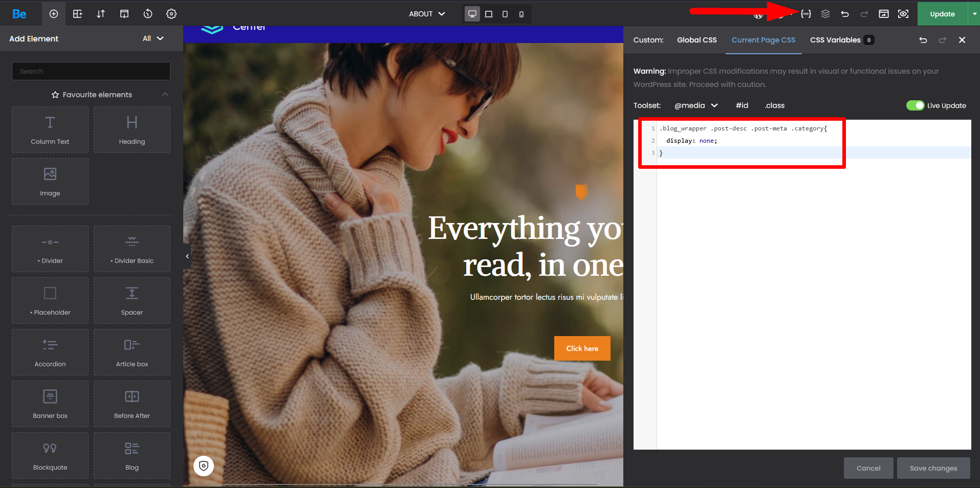The width and height of the screenshot is (980, 488).
Task: Open the Add Element plus icon
Action: 54,14
